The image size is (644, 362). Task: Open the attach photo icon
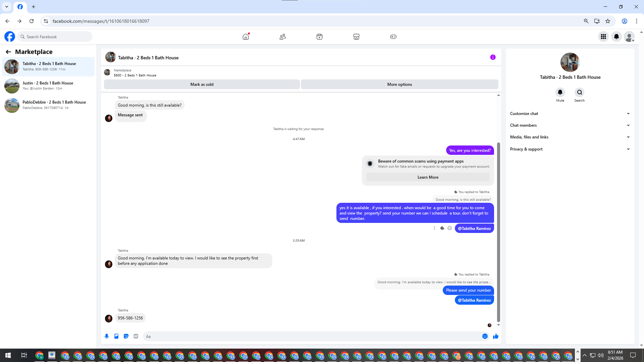(116, 336)
